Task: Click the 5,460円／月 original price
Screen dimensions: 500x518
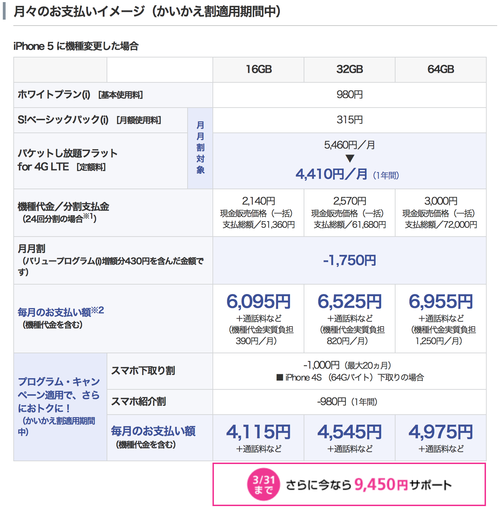Action: click(349, 145)
